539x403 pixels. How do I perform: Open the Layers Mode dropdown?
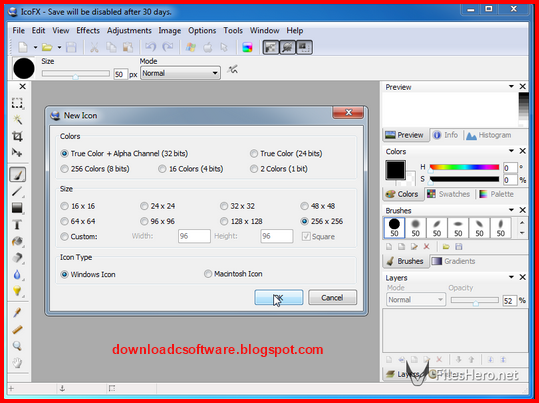[416, 300]
